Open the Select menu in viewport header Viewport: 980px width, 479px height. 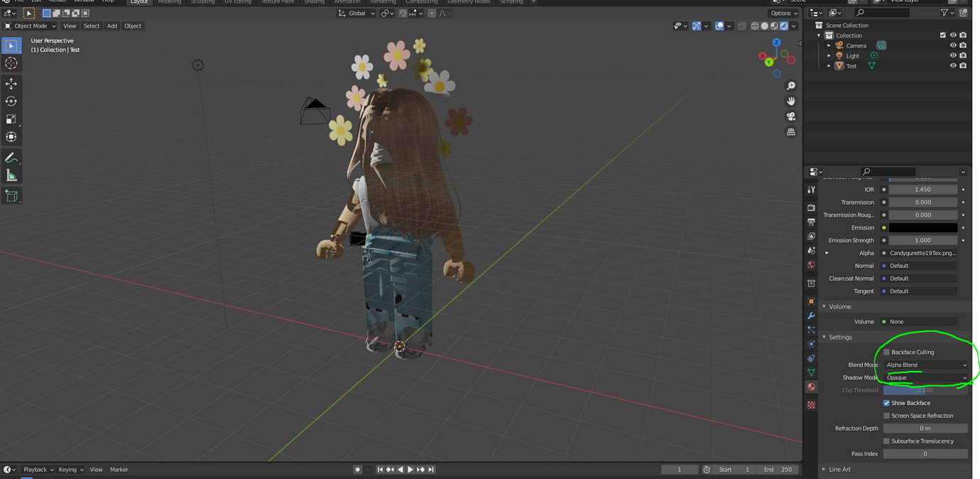click(x=92, y=26)
